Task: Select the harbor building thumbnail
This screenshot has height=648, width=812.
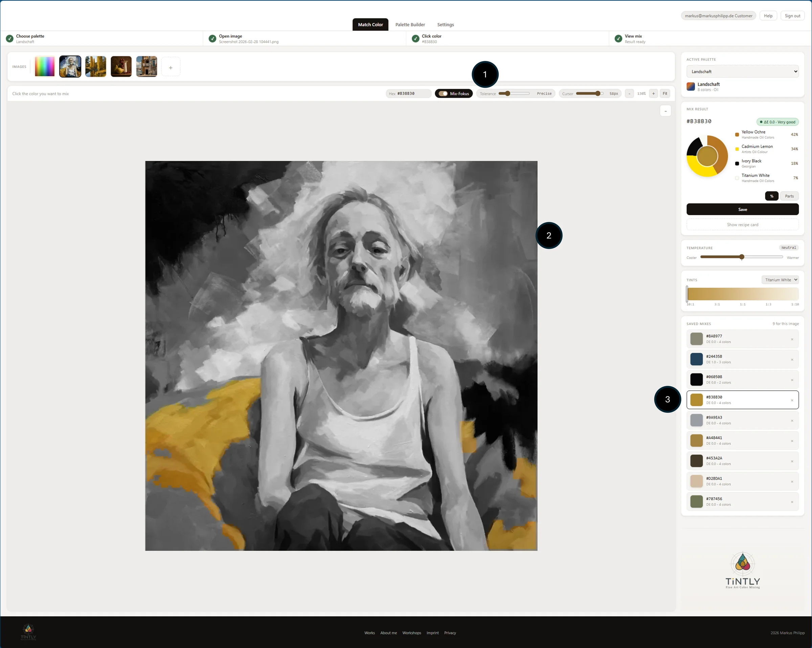Action: click(146, 66)
